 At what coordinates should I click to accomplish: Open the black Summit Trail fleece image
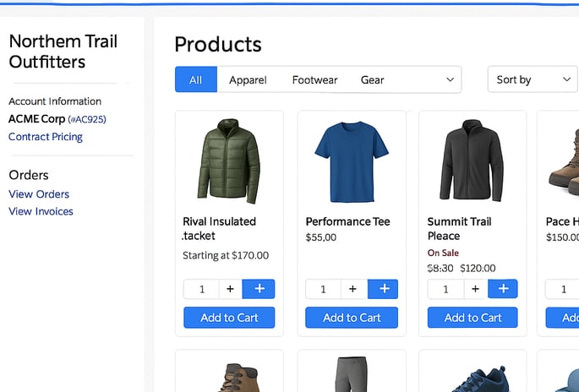click(x=472, y=161)
